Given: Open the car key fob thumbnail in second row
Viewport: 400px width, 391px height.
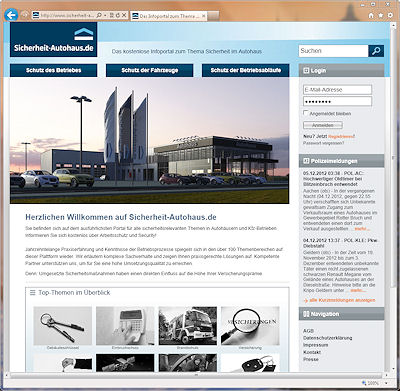Looking at the screenshot, I should (x=250, y=363).
